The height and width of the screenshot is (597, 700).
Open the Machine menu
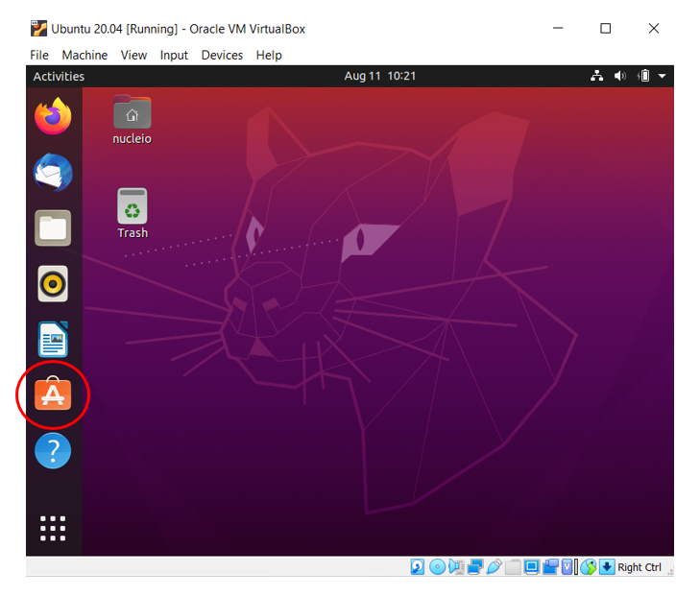pos(84,55)
